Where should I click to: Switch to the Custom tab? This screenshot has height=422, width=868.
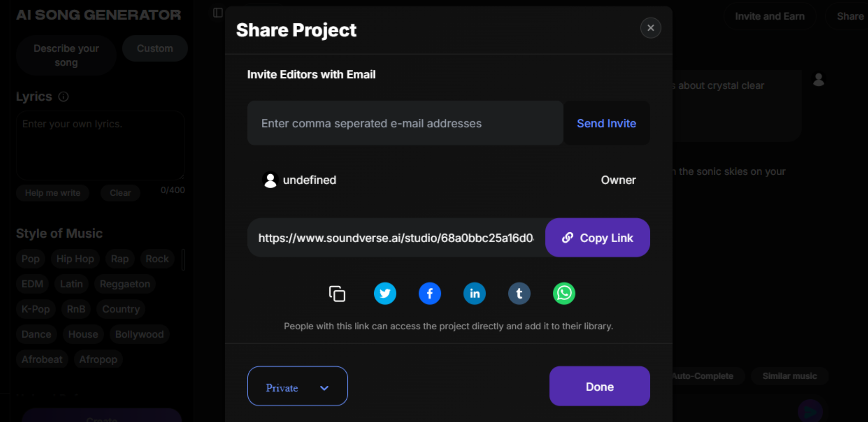pos(155,48)
